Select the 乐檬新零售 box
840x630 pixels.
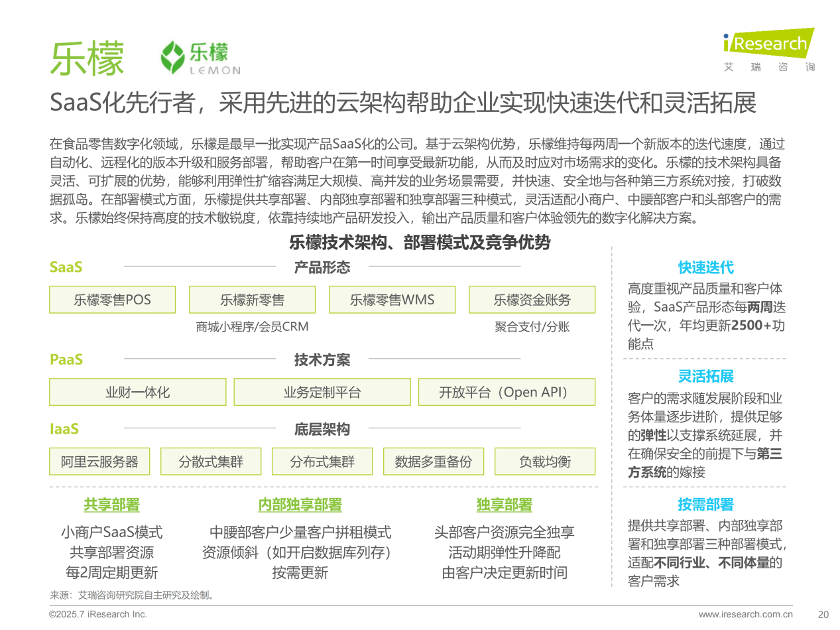click(x=252, y=300)
